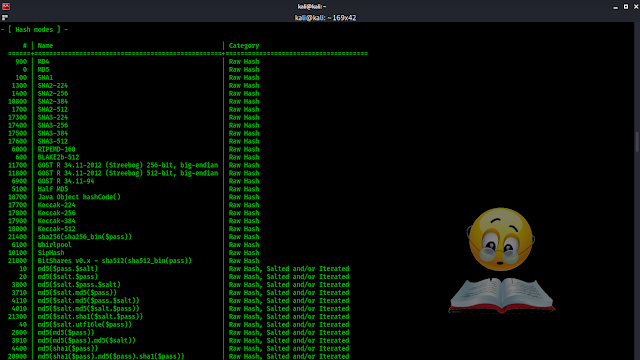640x360 pixels.
Task: Click the 'GOST R 34.11-94' entry
Action: click(66, 181)
